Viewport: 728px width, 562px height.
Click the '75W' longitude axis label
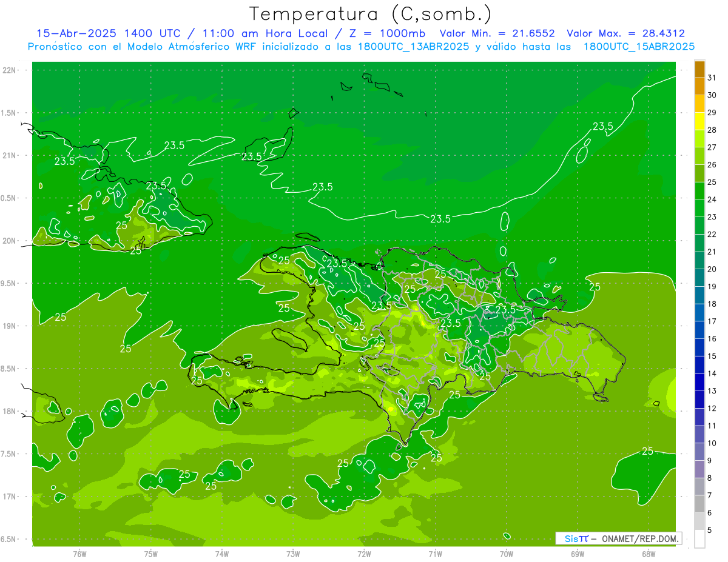pos(151,554)
